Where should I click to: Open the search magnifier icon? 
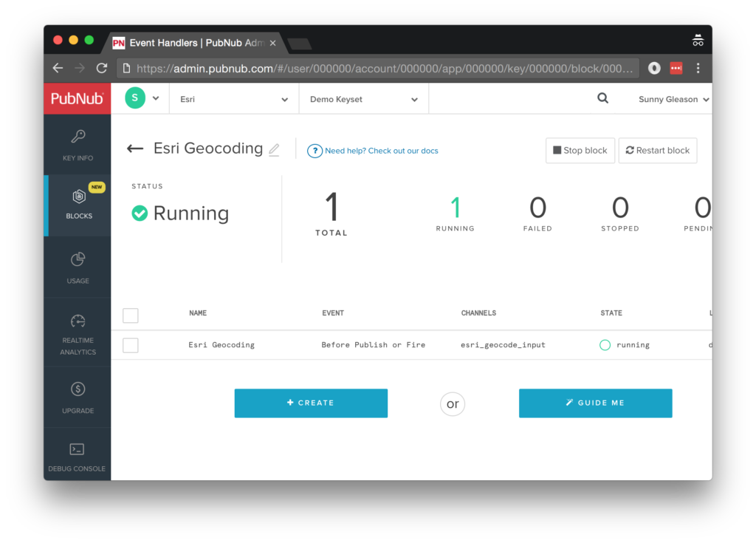pyautogui.click(x=602, y=98)
